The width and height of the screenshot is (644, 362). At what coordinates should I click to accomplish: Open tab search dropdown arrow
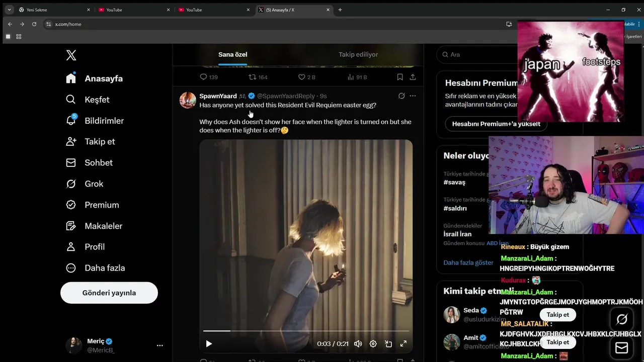pos(9,10)
